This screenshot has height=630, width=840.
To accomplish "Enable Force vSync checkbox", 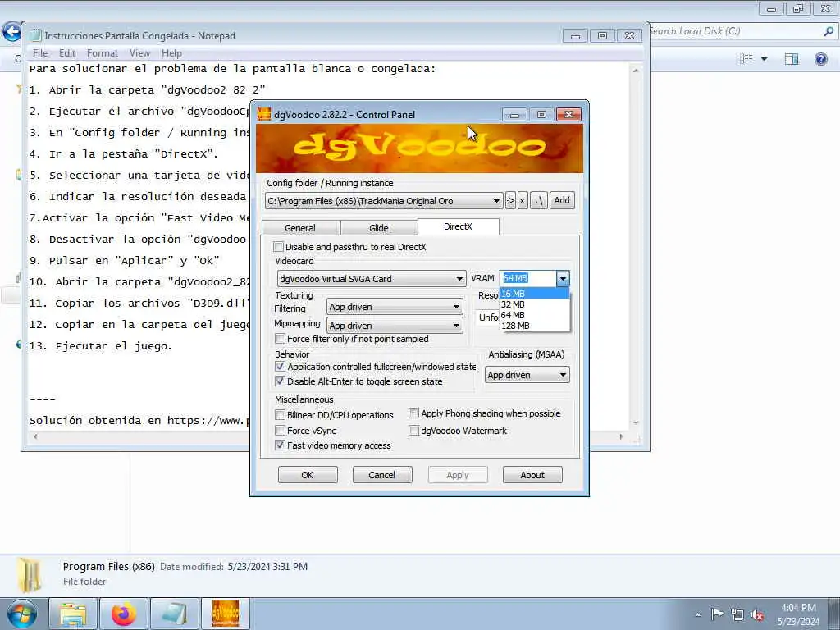I will pyautogui.click(x=280, y=431).
